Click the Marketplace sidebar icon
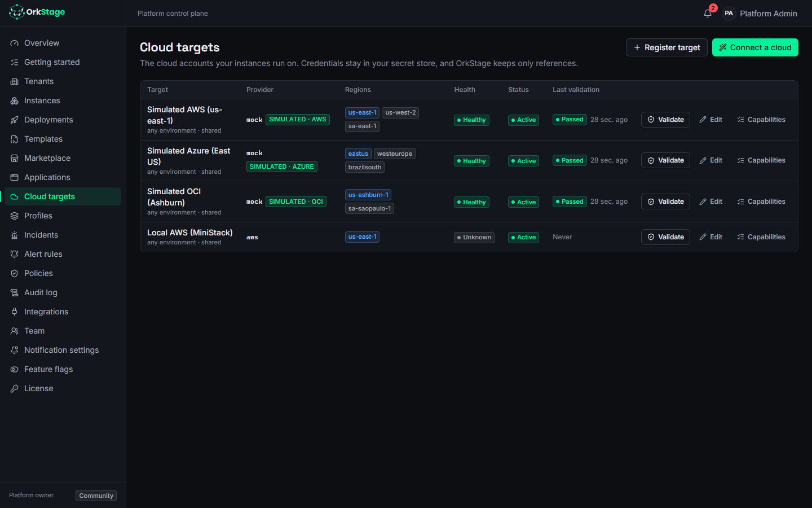The image size is (812, 508). pyautogui.click(x=15, y=158)
